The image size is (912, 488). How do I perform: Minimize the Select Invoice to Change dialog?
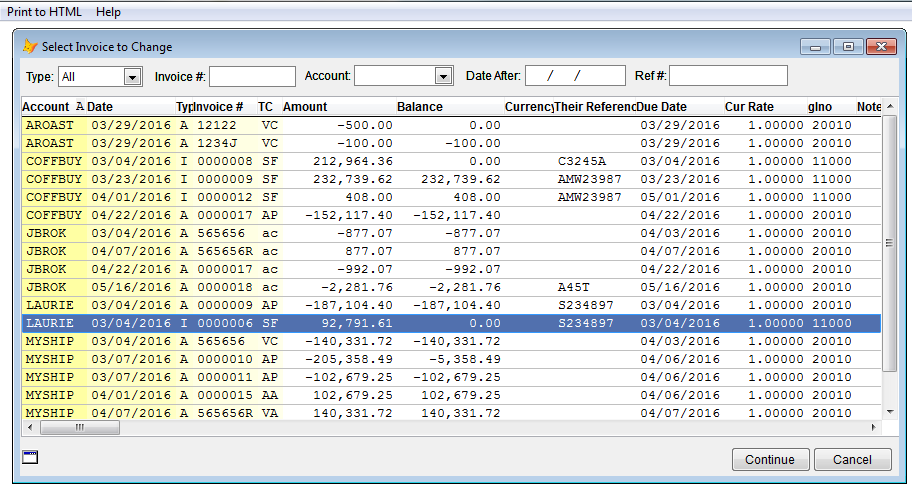pos(815,47)
